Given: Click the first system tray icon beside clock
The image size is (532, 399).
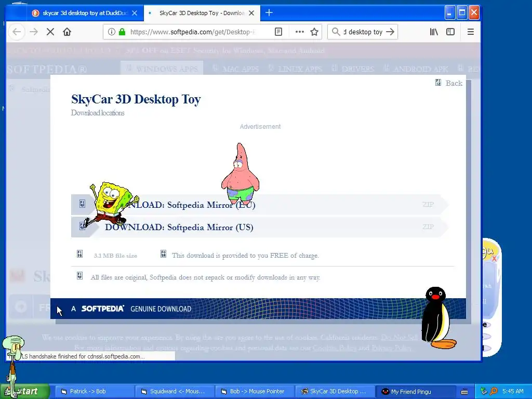Looking at the screenshot, I should (x=484, y=391).
